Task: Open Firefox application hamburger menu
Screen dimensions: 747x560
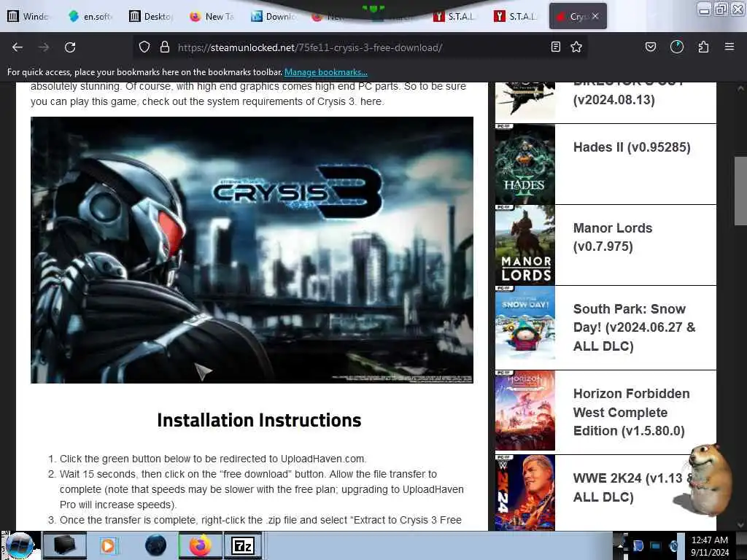Action: coord(729,47)
